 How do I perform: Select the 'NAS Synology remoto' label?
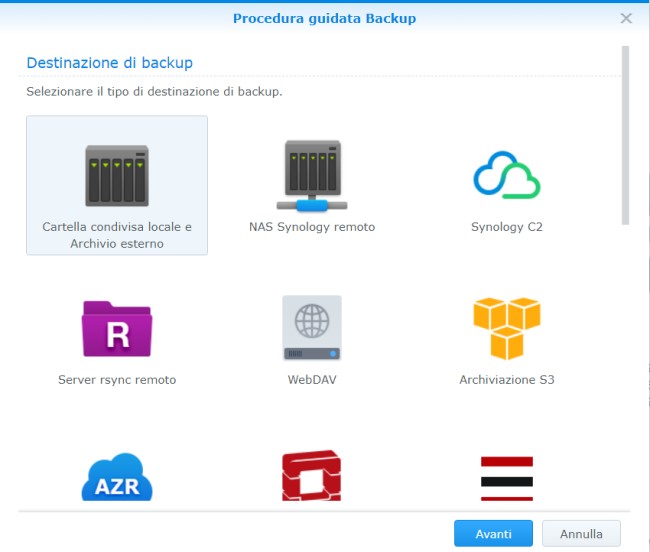point(312,227)
